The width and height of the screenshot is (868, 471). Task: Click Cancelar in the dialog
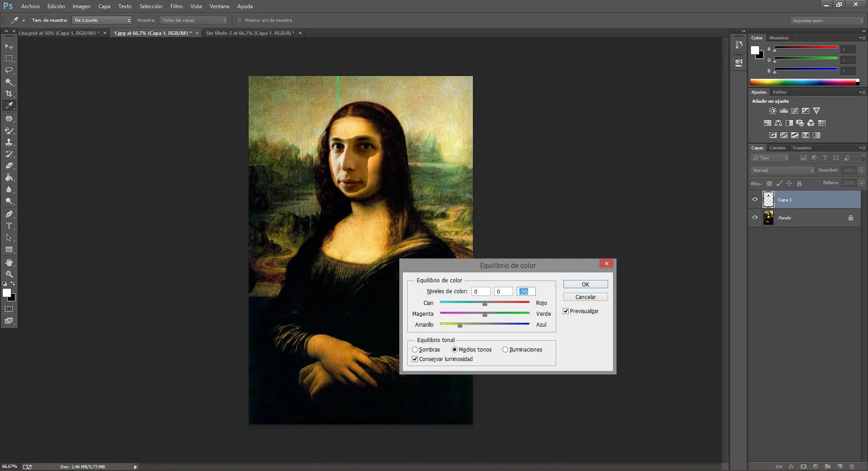(x=585, y=297)
